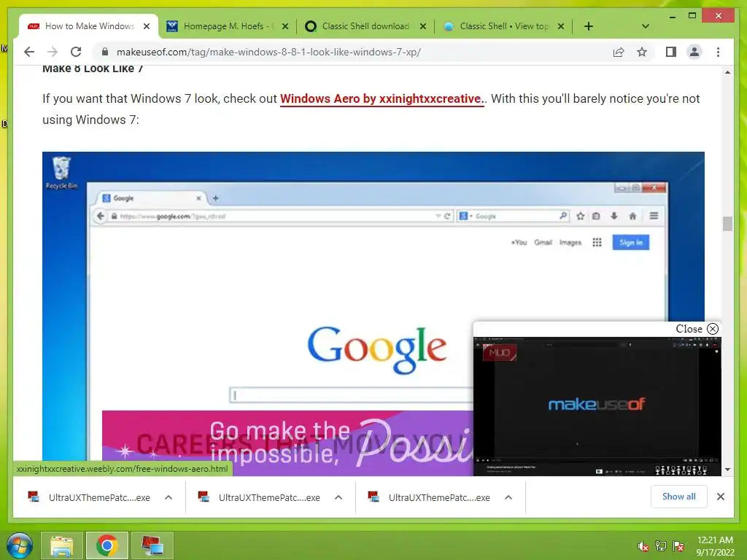Click the careers advertisement banner

(287, 443)
